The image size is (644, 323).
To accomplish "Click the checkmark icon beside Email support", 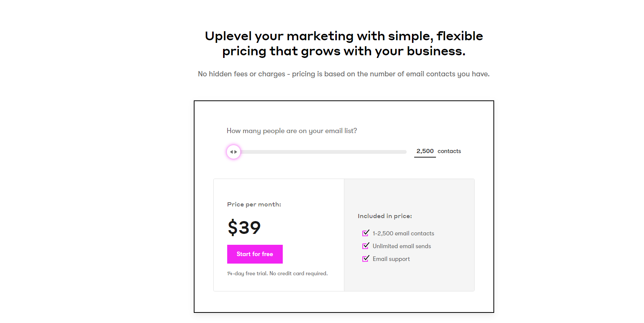I will coord(365,259).
